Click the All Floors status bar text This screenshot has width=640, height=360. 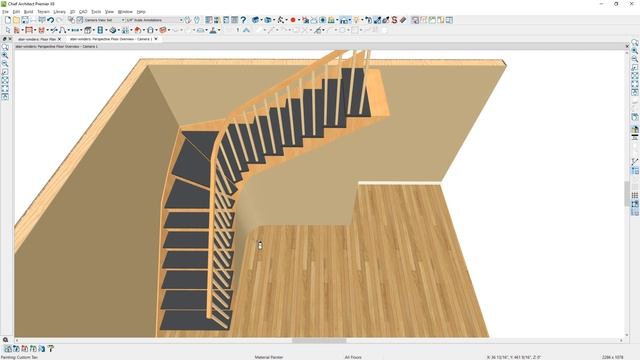click(x=353, y=357)
